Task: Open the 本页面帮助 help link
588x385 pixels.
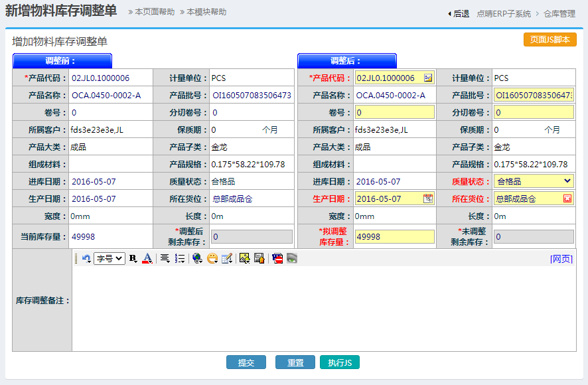Action: [x=154, y=12]
